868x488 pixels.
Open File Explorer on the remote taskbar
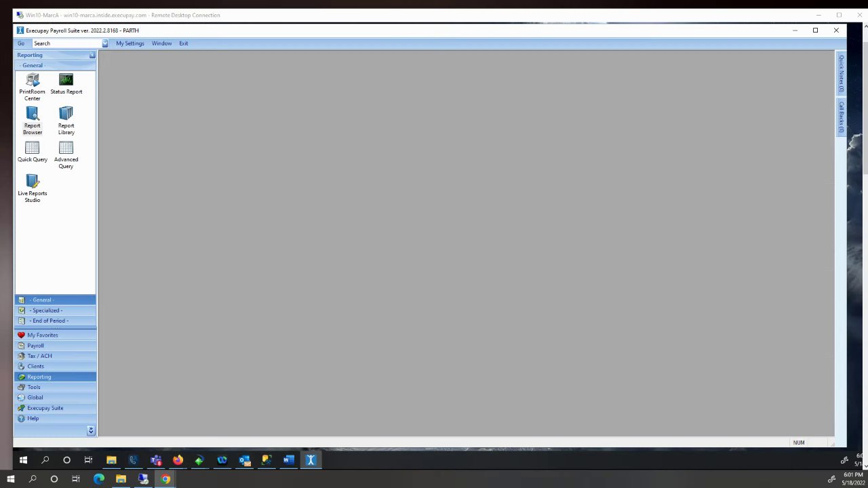click(x=111, y=460)
